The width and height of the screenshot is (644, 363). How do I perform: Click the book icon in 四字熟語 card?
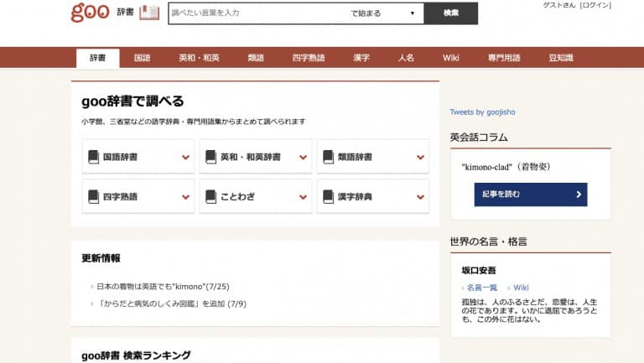tap(94, 197)
